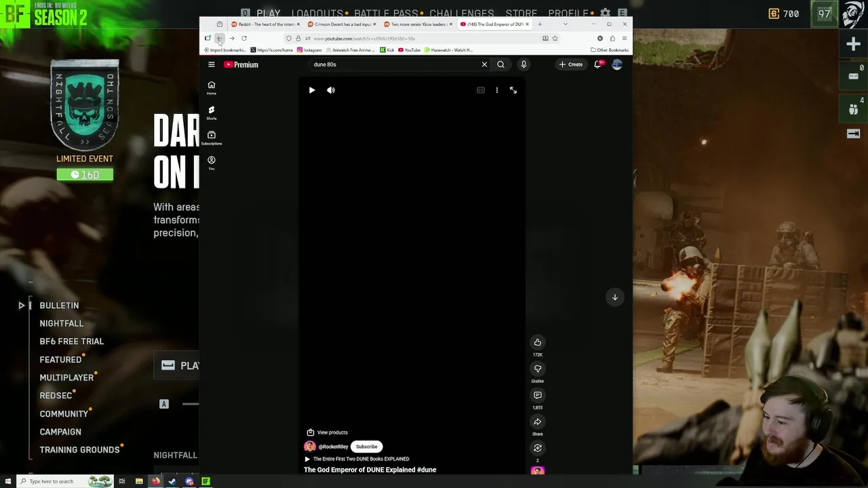Open the YouTube Home sidebar item
868x488 pixels.
(x=212, y=88)
